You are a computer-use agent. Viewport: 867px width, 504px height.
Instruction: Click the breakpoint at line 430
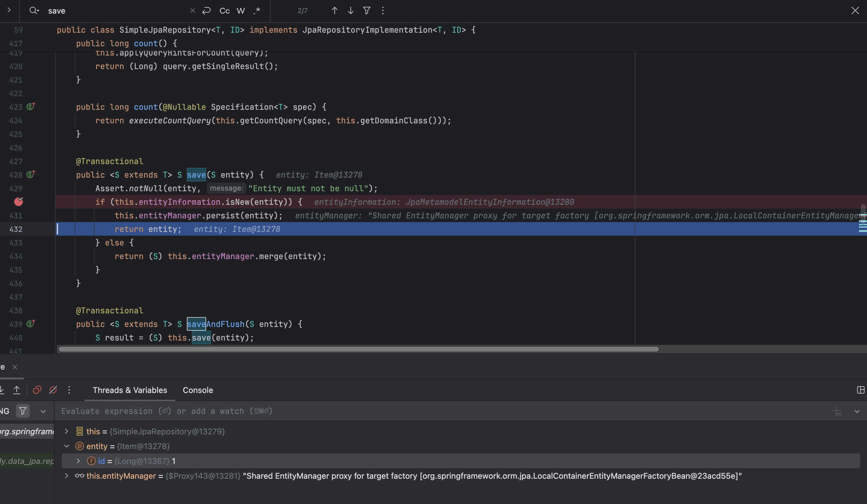coord(19,202)
